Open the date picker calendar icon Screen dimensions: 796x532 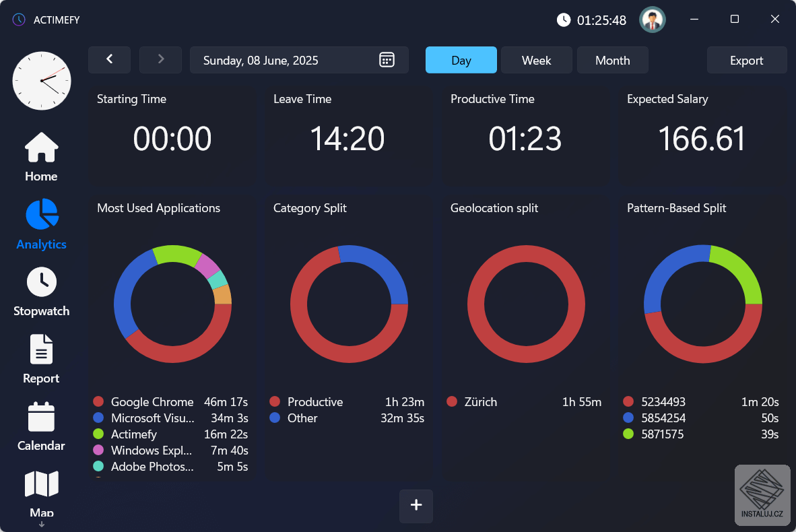(x=387, y=60)
